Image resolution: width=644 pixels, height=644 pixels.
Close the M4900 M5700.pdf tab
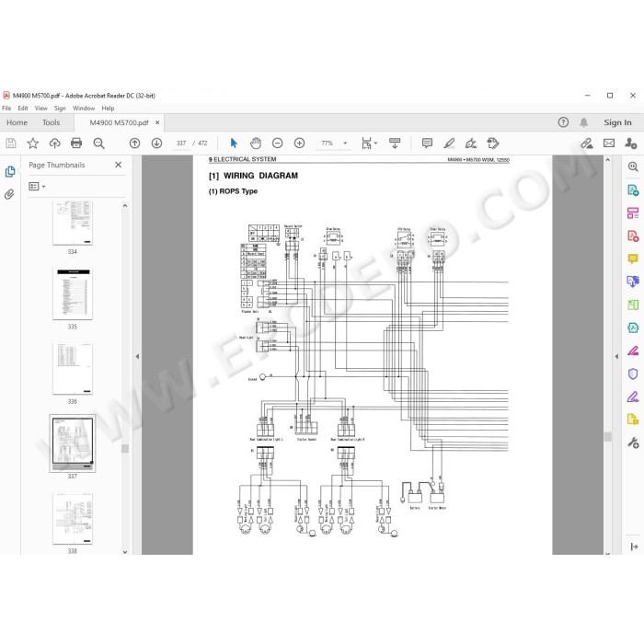pos(157,122)
